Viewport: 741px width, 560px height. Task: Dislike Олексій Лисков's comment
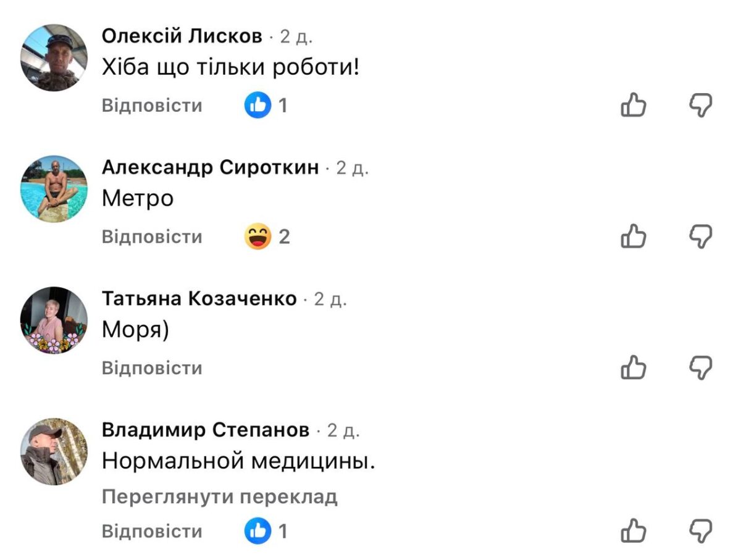pos(701,106)
